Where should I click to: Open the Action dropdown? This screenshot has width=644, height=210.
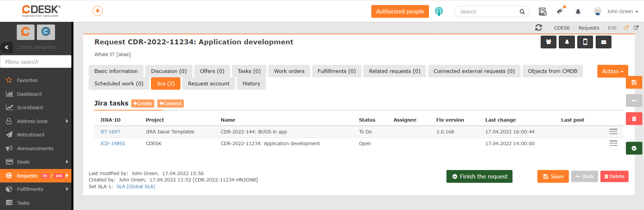coord(612,71)
